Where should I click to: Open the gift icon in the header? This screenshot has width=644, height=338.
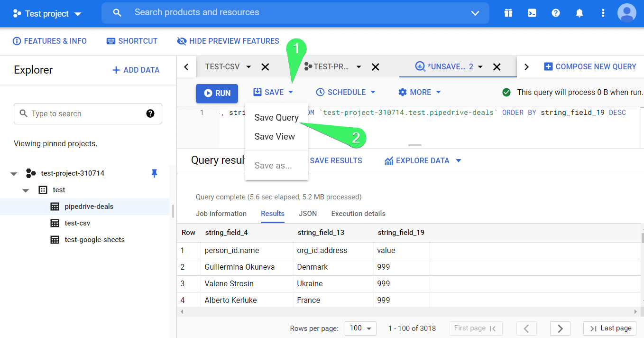pos(508,13)
